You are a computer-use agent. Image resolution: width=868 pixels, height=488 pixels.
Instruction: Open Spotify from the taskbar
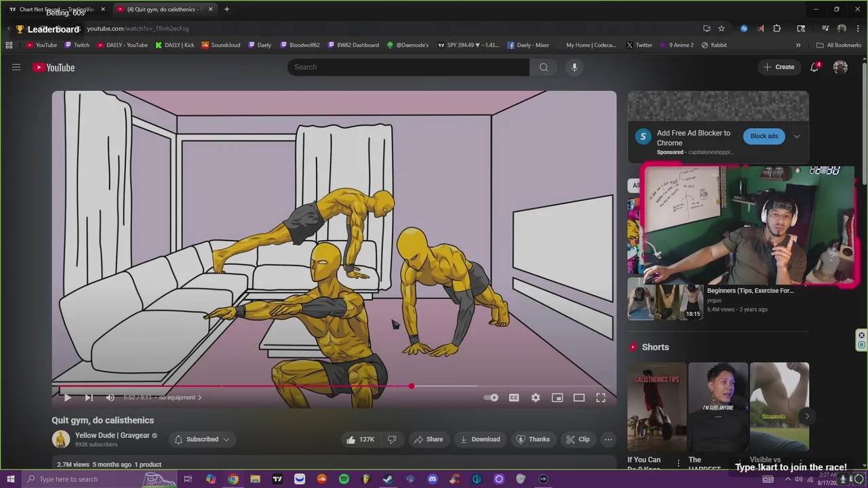(344, 479)
